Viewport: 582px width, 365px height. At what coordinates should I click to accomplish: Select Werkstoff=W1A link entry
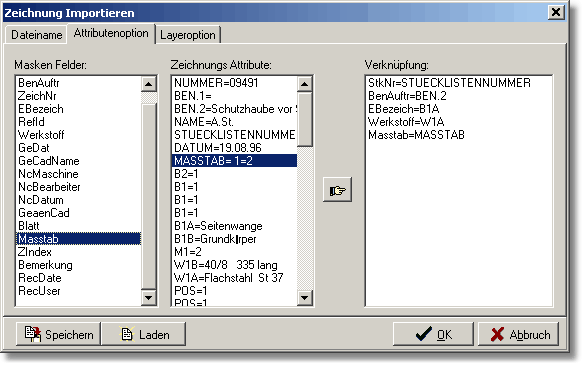(459, 122)
